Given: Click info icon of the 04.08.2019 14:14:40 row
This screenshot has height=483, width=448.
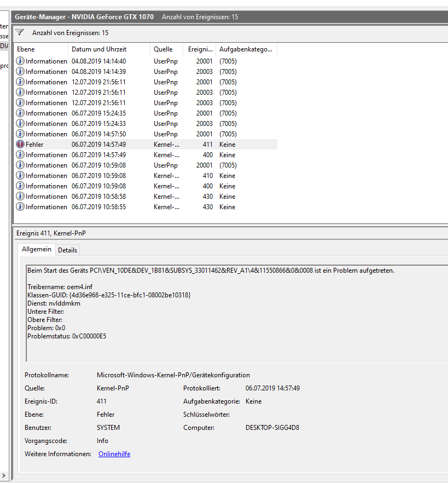Looking at the screenshot, I should pos(20,61).
